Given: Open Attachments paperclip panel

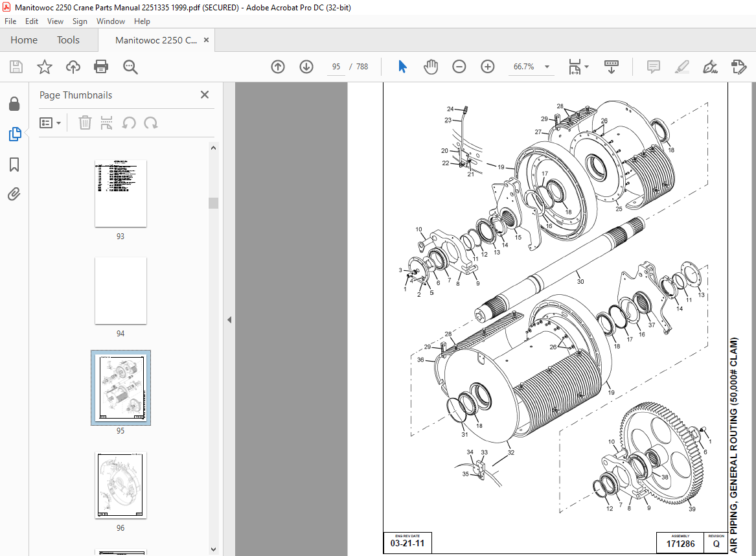Looking at the screenshot, I should click(14, 194).
